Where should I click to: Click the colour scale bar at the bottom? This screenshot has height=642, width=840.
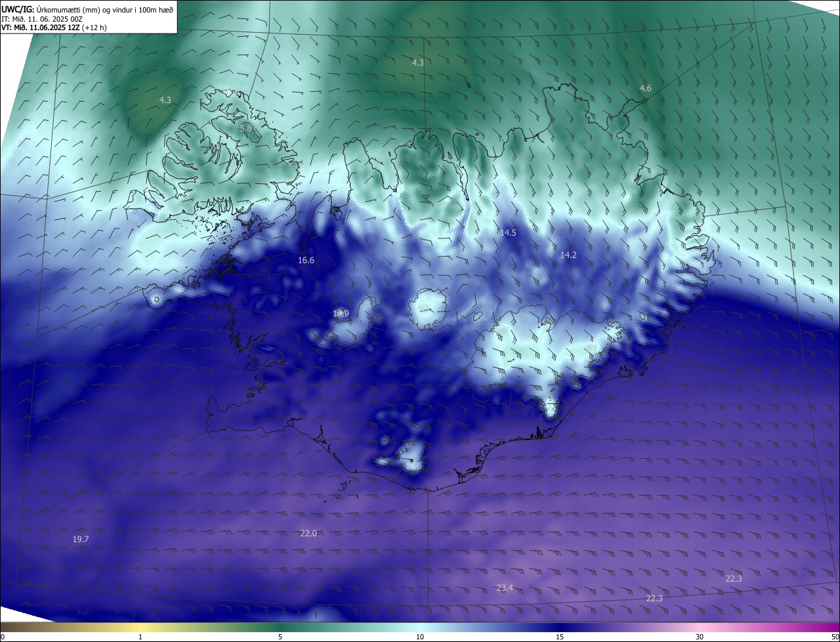click(420, 627)
